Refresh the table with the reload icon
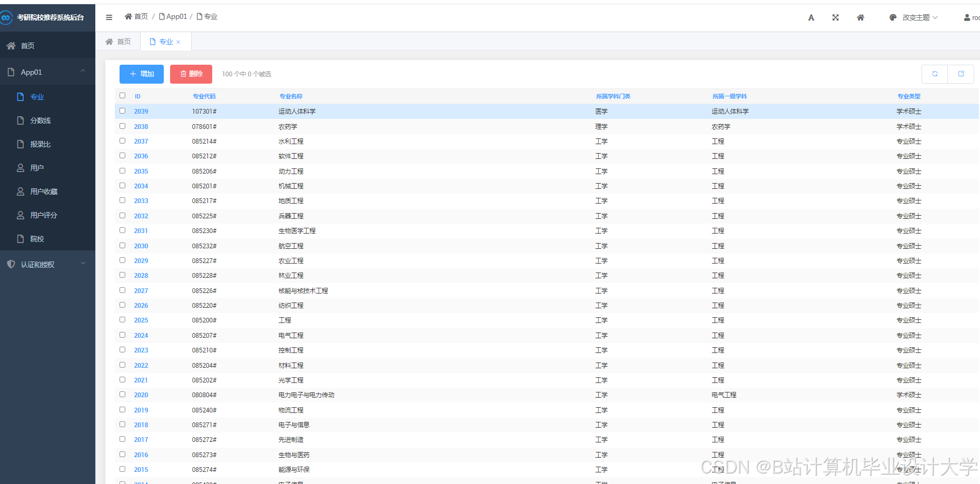The image size is (980, 484). [x=935, y=74]
